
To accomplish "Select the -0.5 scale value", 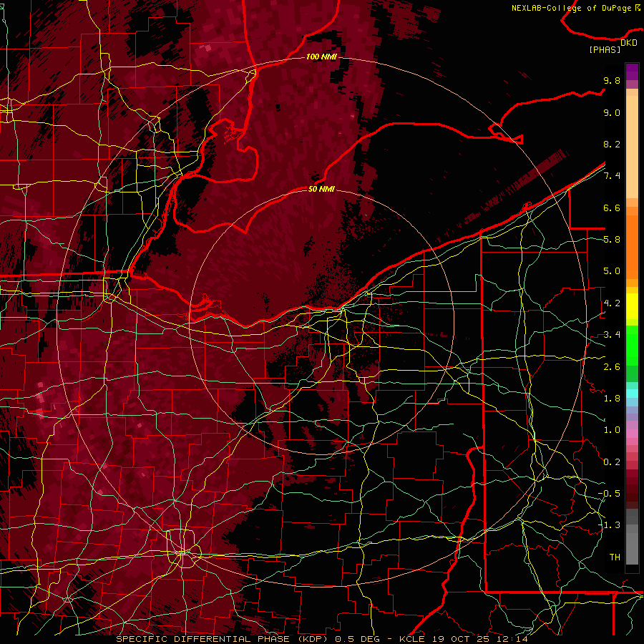I will [609, 493].
